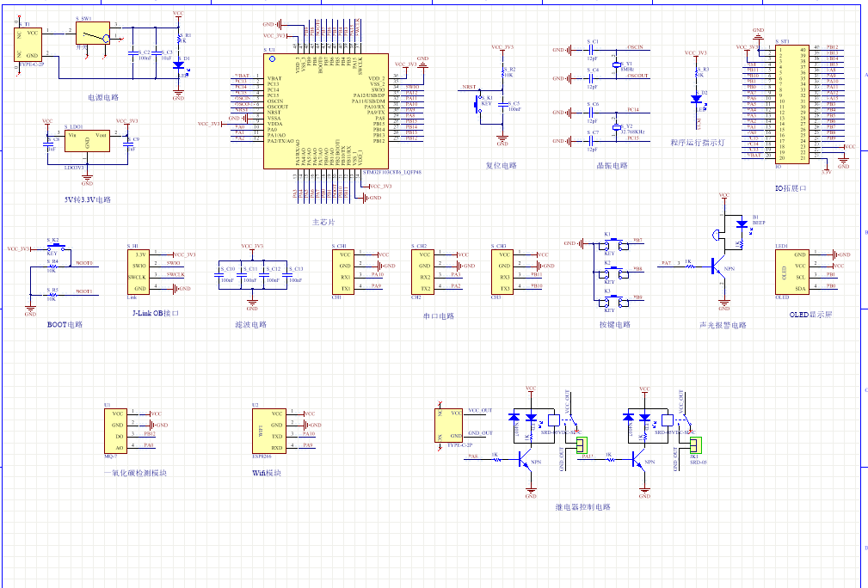This screenshot has width=868, height=588.
Task: Select the U2 ESP8266 Wifi module
Action: pos(269,431)
